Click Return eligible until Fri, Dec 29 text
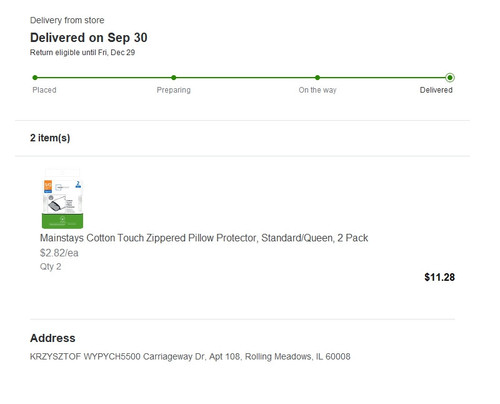Viewport: 500px width, 404px height. click(82, 53)
